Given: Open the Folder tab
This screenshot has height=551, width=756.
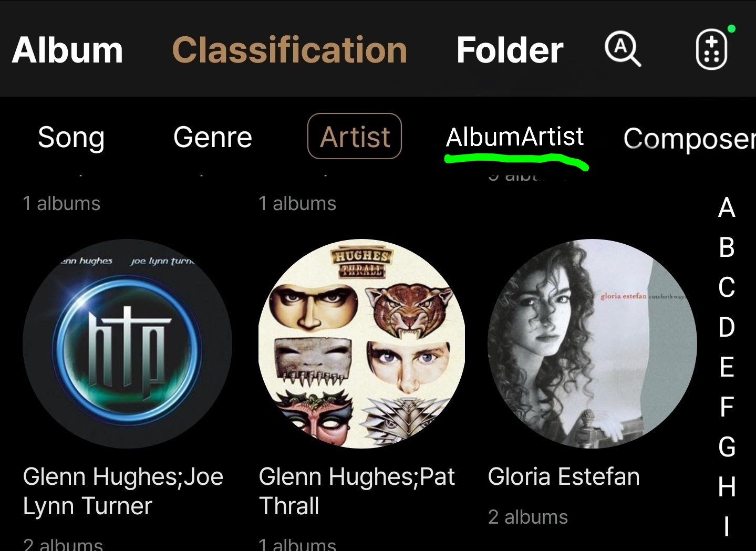Looking at the screenshot, I should pyautogui.click(x=510, y=50).
